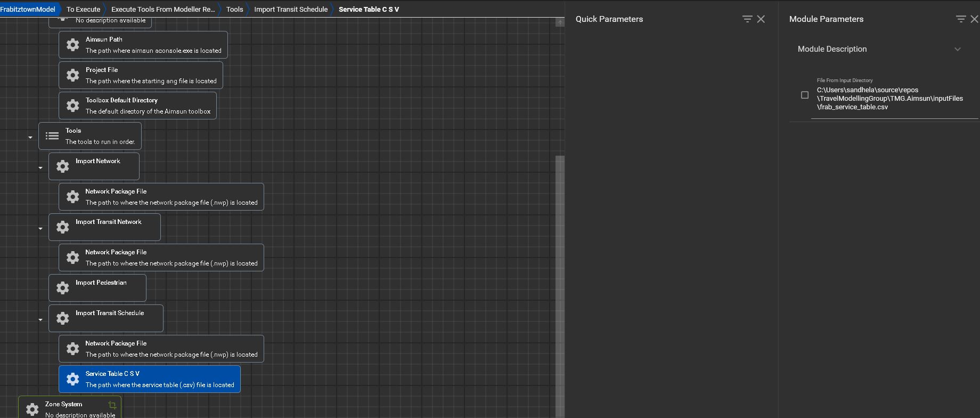Open the Module Parameters filter icon

961,19
